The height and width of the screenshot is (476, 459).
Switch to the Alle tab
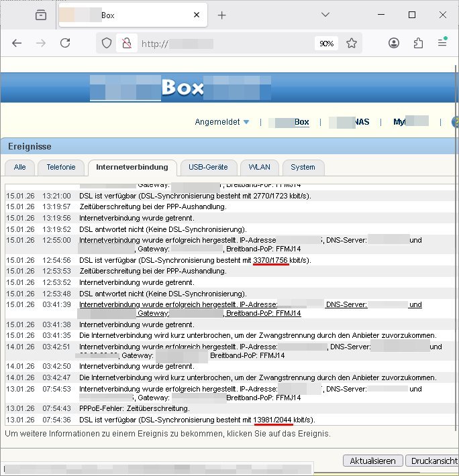[20, 167]
